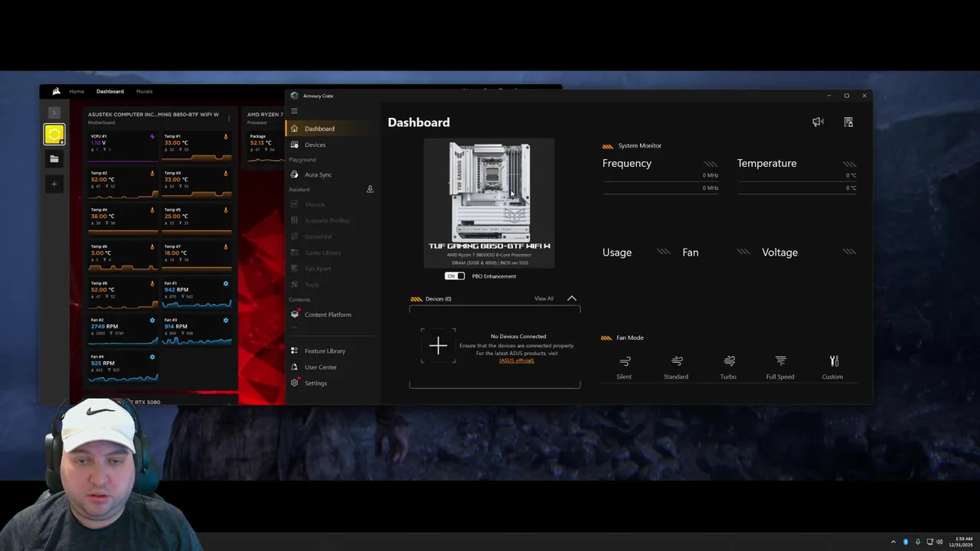Click View All in Devices section

(544, 298)
